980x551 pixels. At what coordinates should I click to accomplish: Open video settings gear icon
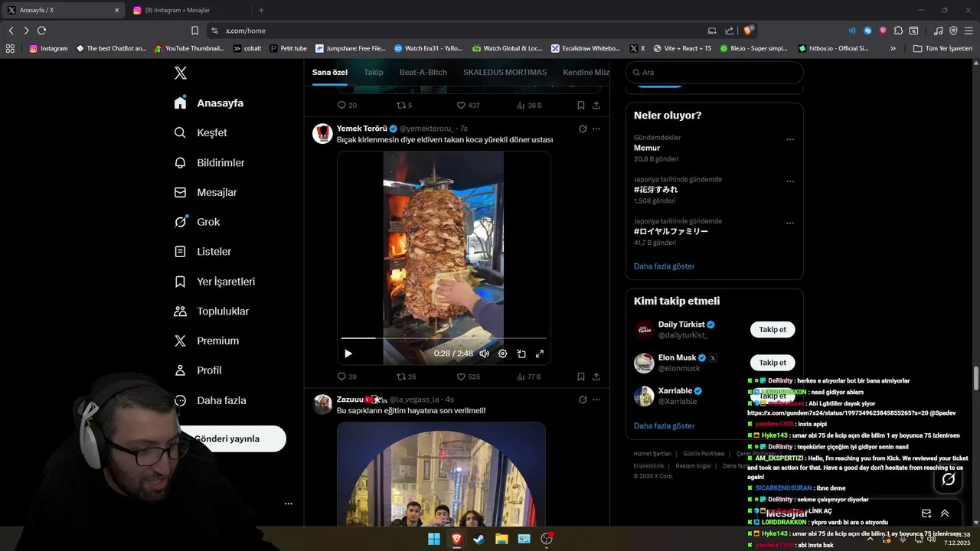(x=503, y=354)
